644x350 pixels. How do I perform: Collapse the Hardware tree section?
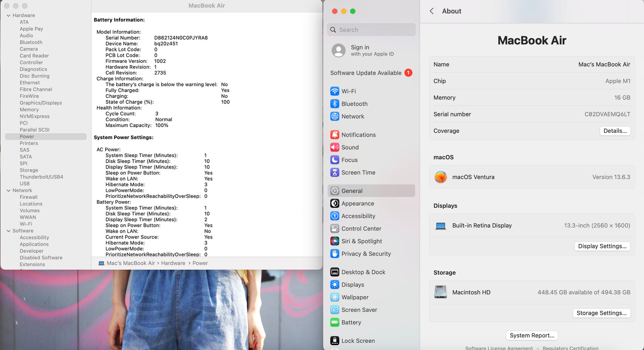pyautogui.click(x=8, y=16)
